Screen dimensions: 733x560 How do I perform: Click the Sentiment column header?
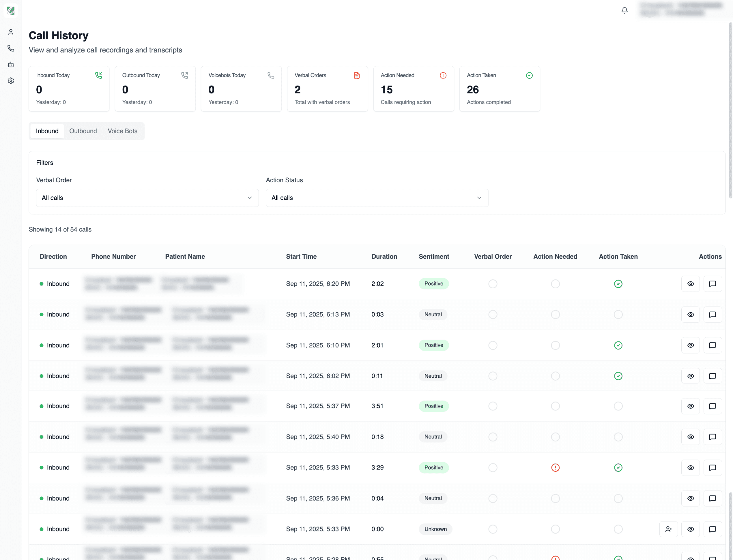434,256
